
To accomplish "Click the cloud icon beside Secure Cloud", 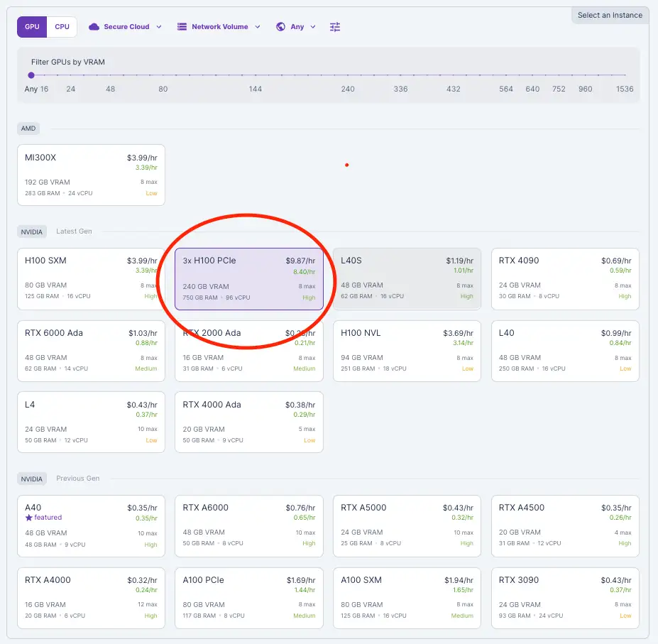I will pos(94,27).
